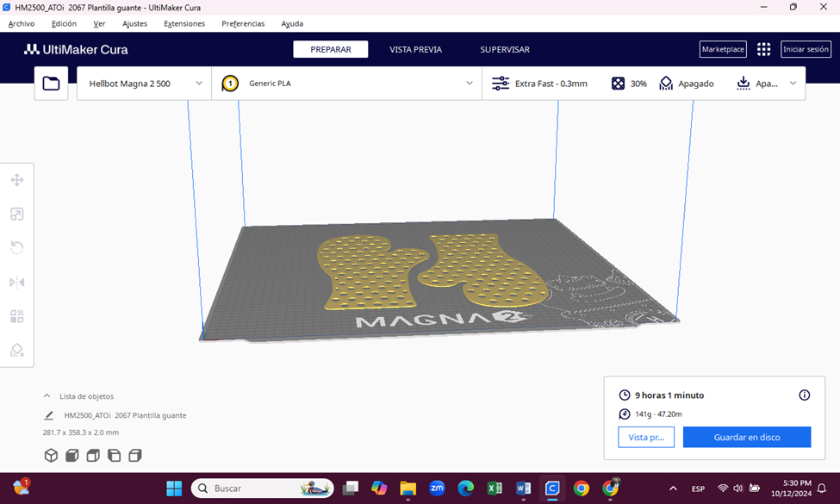Click the print time clock icon
The image size is (840, 504).
pyautogui.click(x=625, y=395)
